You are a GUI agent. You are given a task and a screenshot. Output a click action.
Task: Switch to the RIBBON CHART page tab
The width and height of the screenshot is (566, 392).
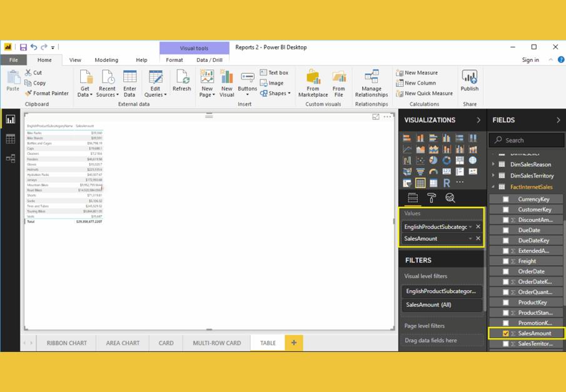pos(67,343)
